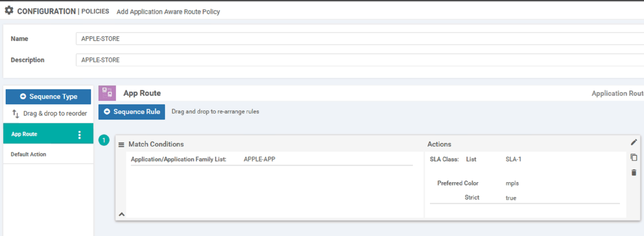The image size is (644, 236).
Task: Click the Description input field
Action: (x=360, y=60)
